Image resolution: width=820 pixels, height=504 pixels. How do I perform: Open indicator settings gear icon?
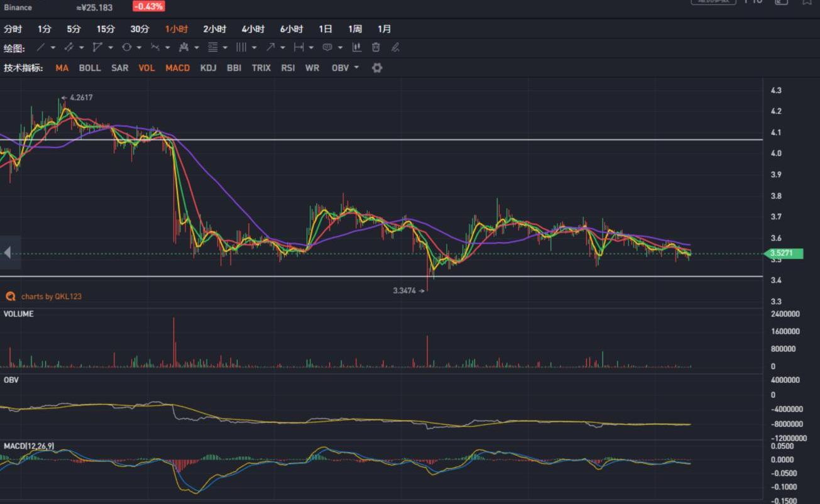pyautogui.click(x=377, y=68)
